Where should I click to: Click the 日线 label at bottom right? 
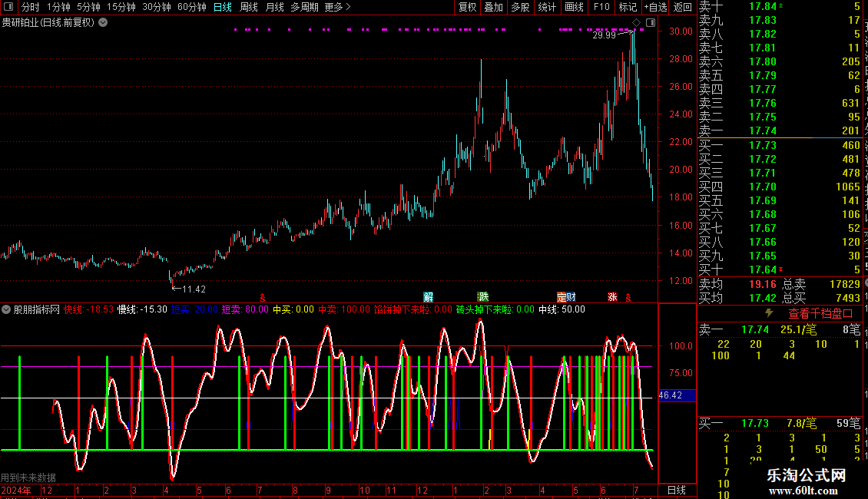tap(677, 490)
